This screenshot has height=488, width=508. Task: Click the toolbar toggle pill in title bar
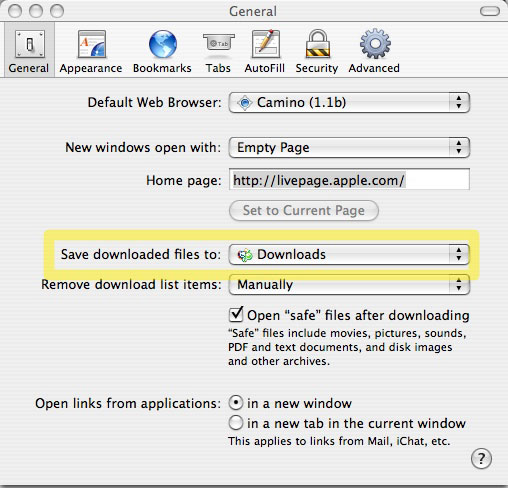click(490, 11)
